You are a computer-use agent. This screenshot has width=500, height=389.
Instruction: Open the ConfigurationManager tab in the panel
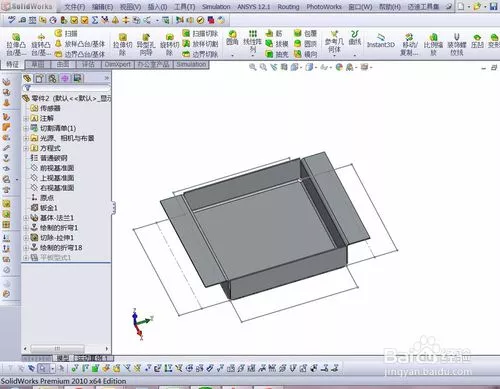52,79
